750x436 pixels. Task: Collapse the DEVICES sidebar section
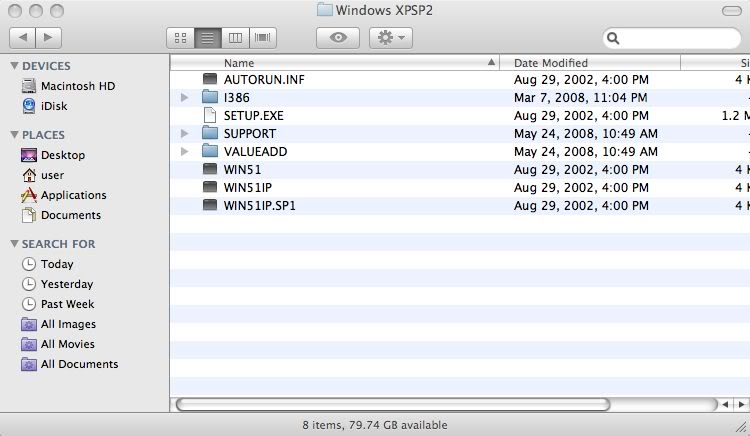(14, 65)
